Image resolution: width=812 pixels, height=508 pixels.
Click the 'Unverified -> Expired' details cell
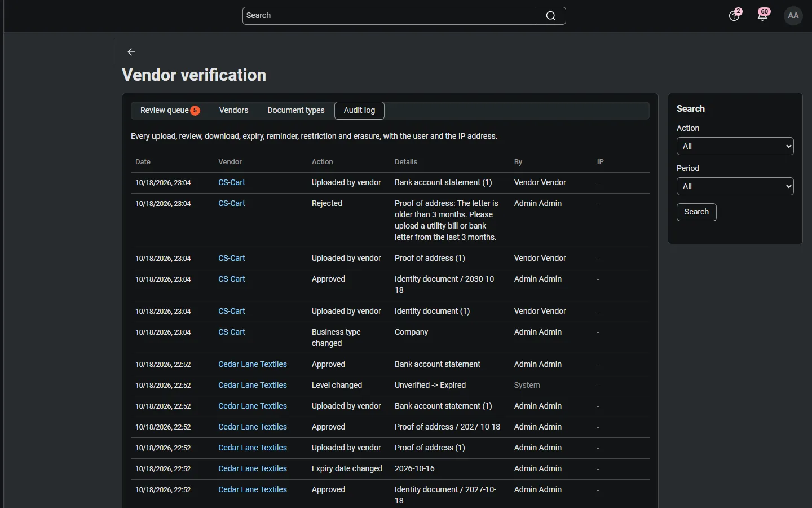pos(430,385)
